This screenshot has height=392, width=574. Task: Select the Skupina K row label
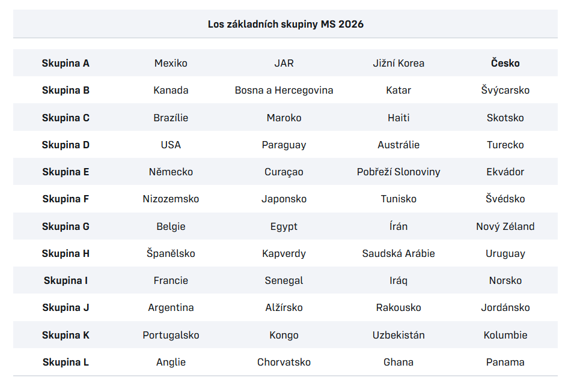[66, 335]
